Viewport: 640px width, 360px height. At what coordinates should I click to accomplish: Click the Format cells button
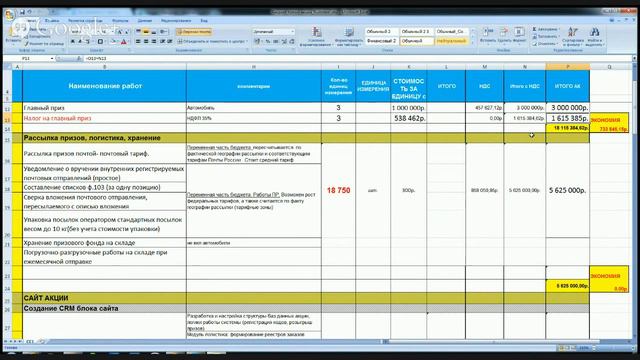pos(519,36)
